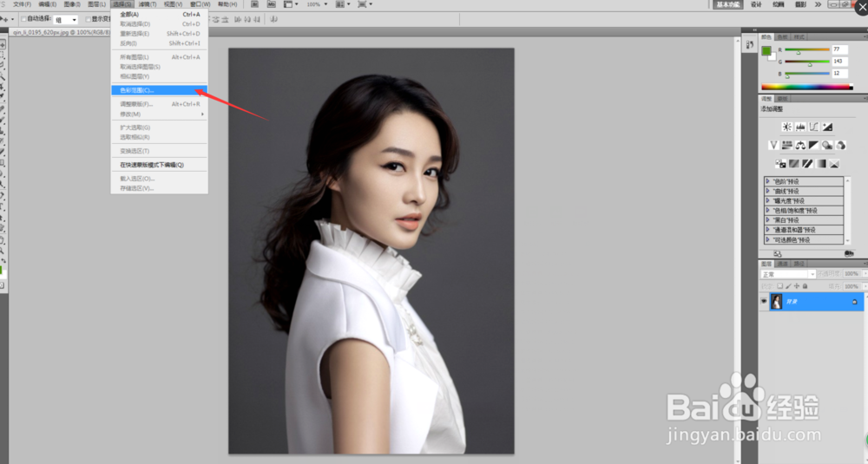Add a Curves adjustment
868x464 pixels.
(814, 127)
